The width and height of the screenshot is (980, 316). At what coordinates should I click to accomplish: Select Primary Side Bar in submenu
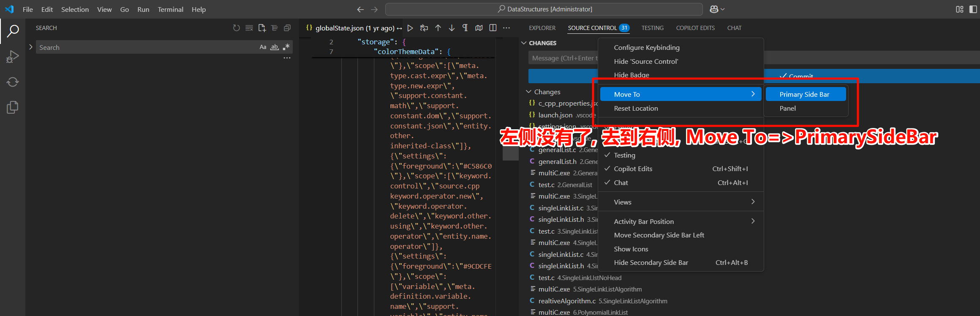804,95
